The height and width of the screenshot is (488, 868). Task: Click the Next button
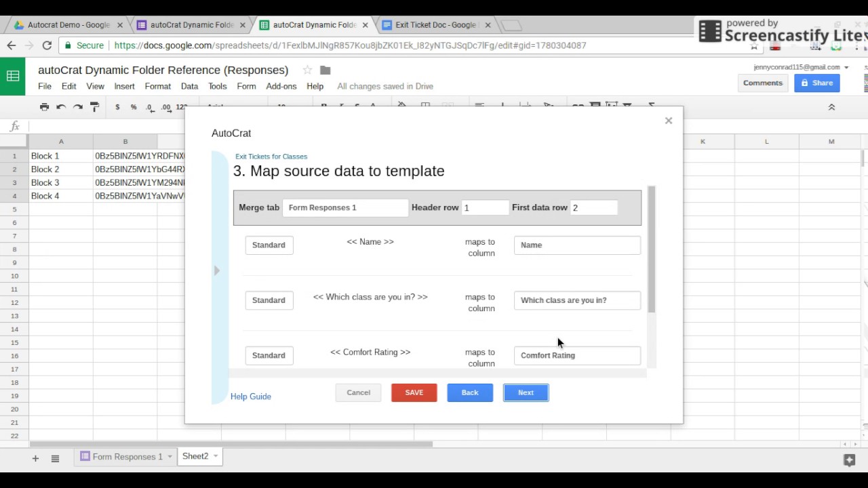coord(526,392)
